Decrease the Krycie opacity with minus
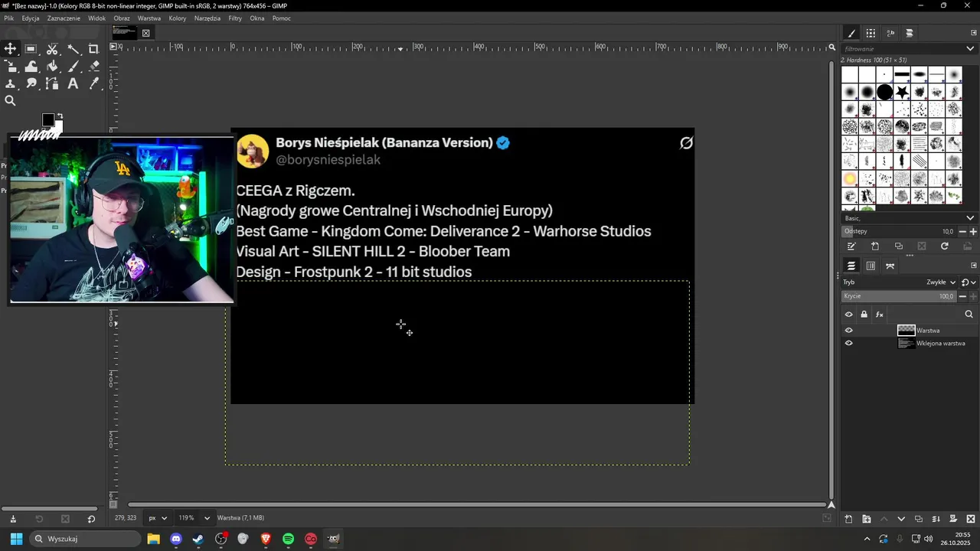980x551 pixels. (963, 296)
